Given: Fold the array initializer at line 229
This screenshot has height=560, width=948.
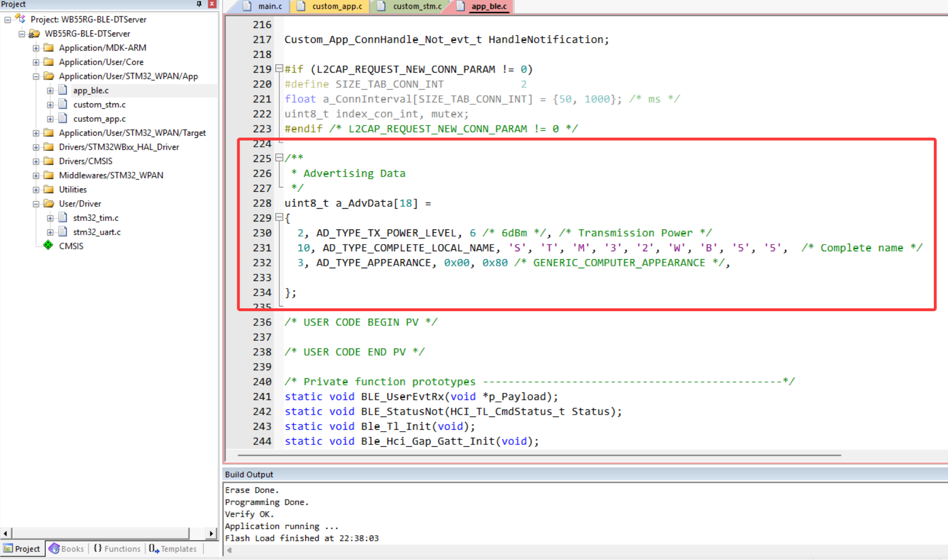Looking at the screenshot, I should 279,217.
